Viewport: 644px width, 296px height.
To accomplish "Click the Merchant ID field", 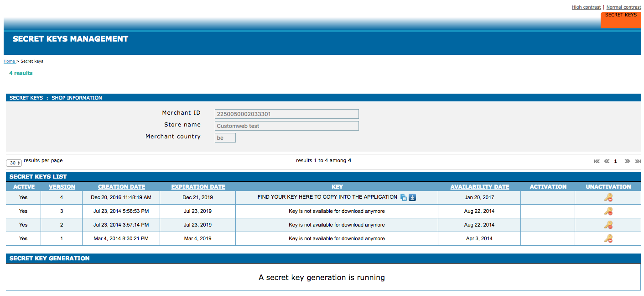I will tap(286, 114).
